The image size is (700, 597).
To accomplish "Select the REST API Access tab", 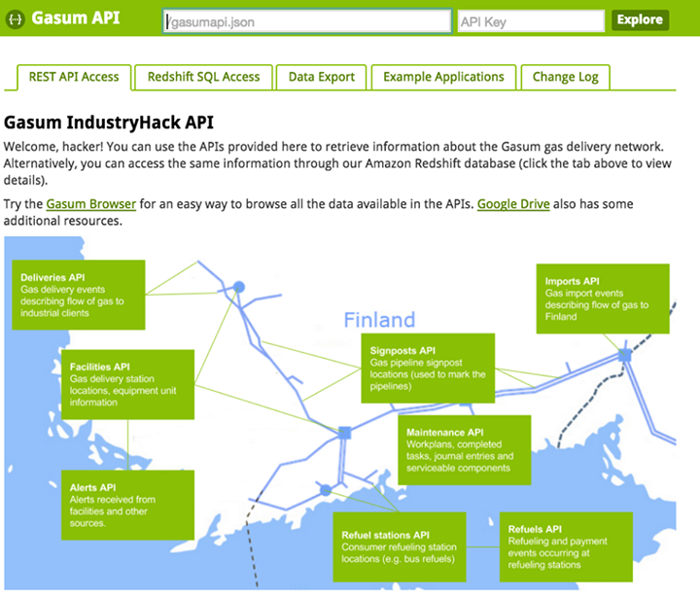I will tap(74, 77).
